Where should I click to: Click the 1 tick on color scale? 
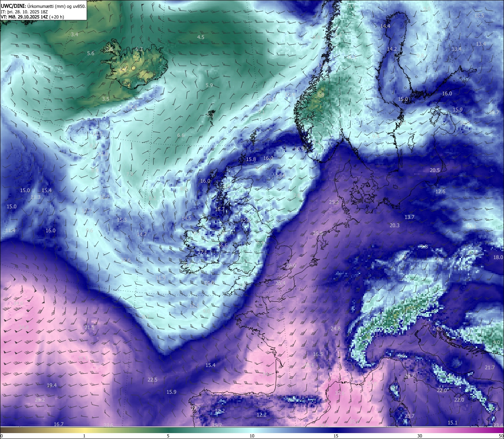pos(84,436)
